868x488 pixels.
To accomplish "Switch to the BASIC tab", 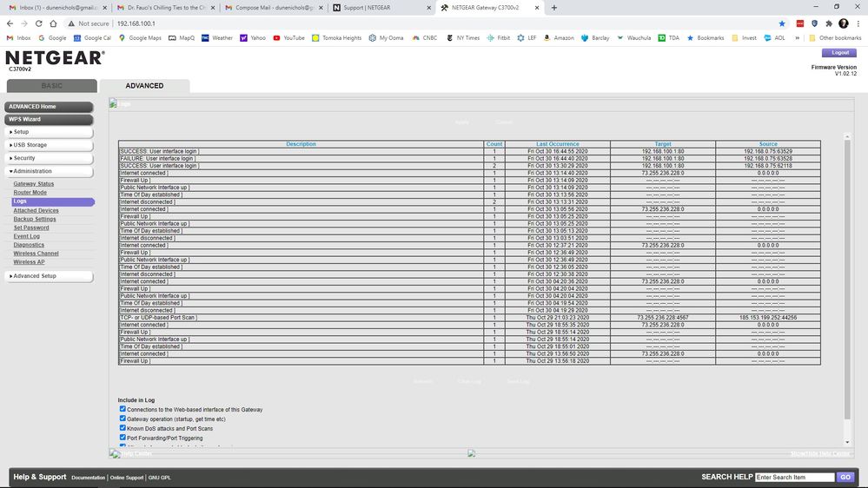I will click(x=52, y=86).
